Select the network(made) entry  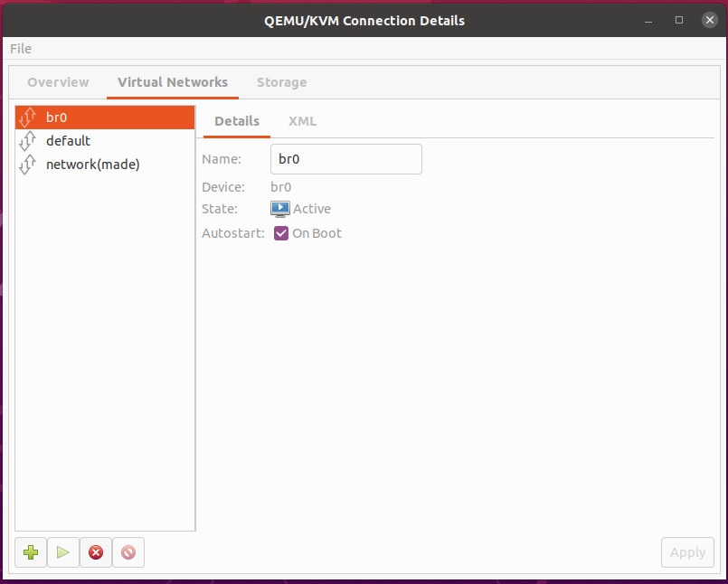point(105,165)
